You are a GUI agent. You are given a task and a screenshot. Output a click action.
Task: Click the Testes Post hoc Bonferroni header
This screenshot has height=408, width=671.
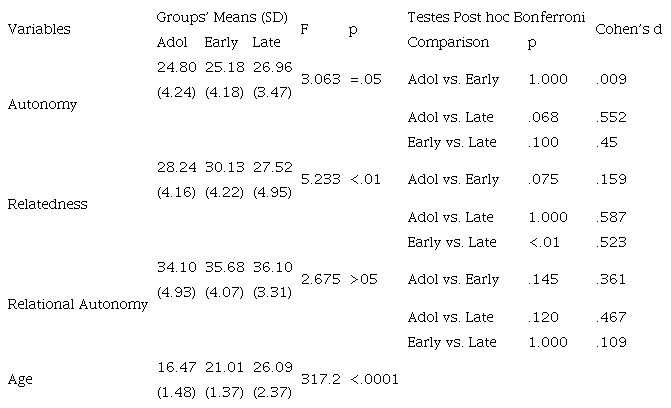(x=495, y=19)
